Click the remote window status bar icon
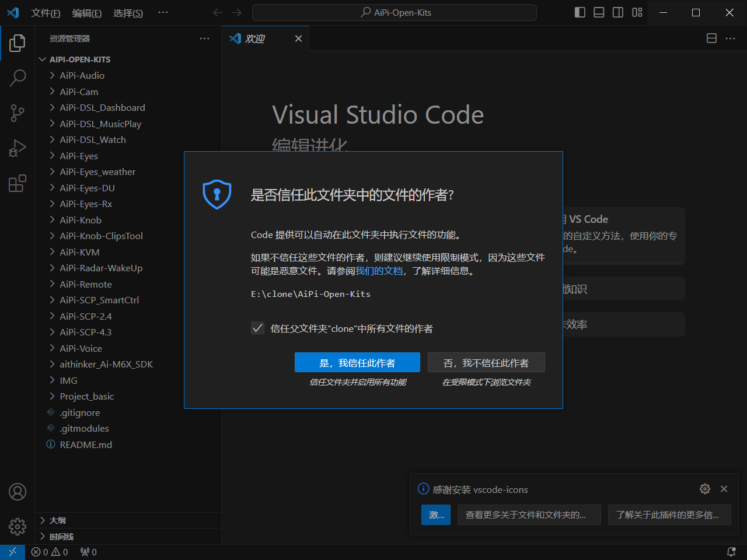This screenshot has height=560, width=747. coord(12,552)
